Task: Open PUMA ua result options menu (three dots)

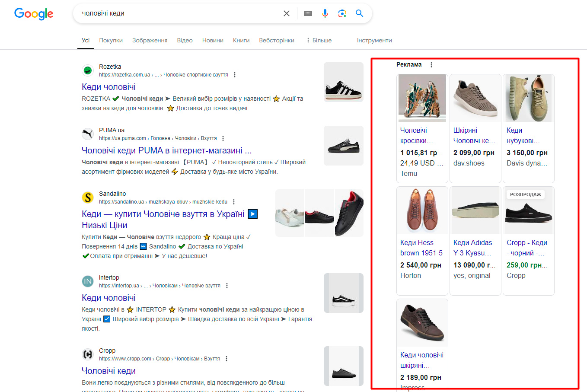Action: (223, 138)
